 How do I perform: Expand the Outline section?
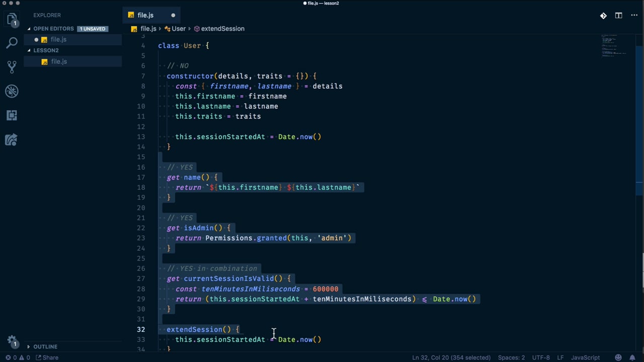click(x=29, y=346)
